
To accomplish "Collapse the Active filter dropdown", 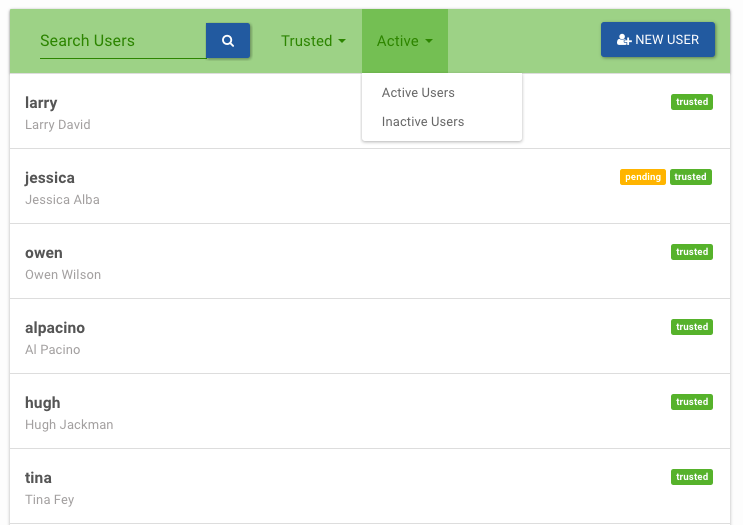I will tap(405, 41).
